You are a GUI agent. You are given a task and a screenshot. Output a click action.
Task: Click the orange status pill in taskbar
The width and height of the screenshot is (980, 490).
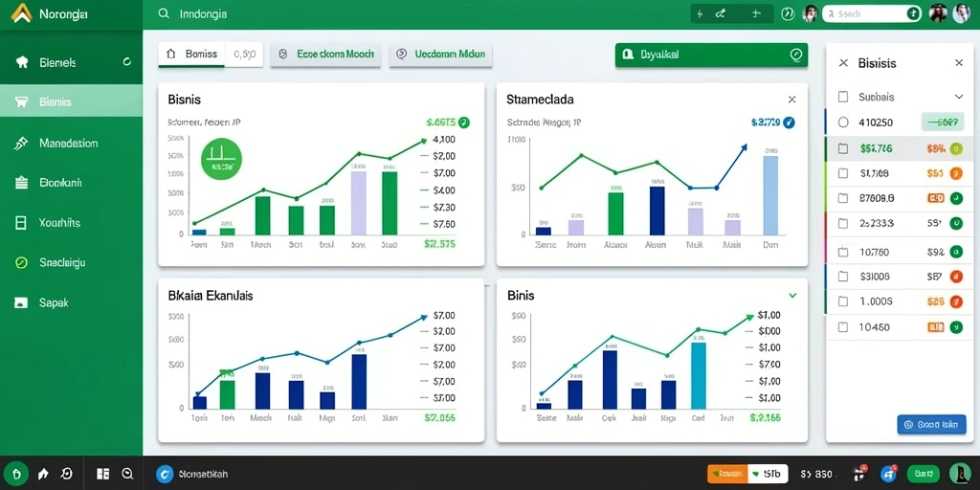727,475
